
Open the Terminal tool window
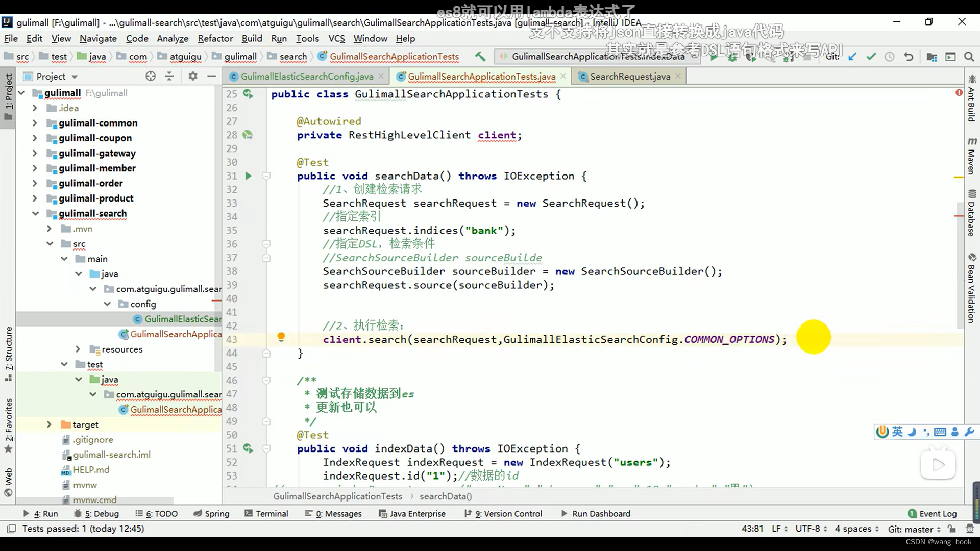(266, 514)
